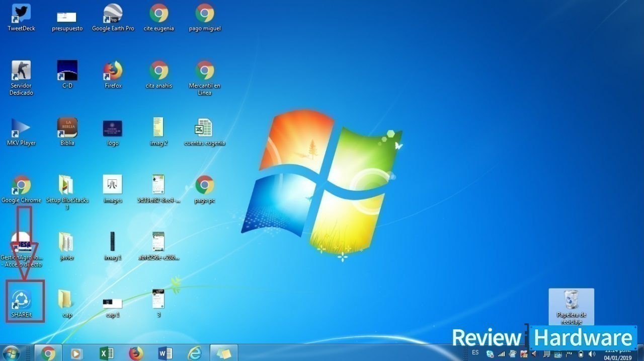This screenshot has width=644, height=361.
Task: Select the Firefox desktop icon
Action: coord(113,75)
